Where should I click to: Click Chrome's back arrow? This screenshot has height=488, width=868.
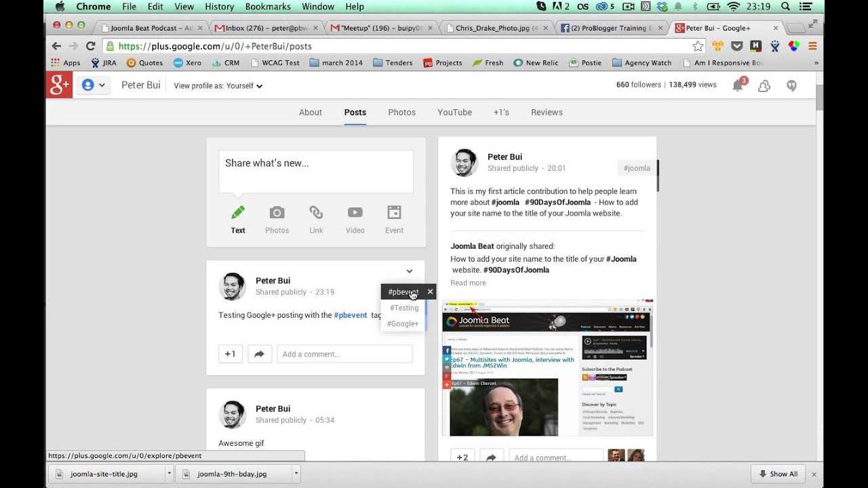[56, 46]
